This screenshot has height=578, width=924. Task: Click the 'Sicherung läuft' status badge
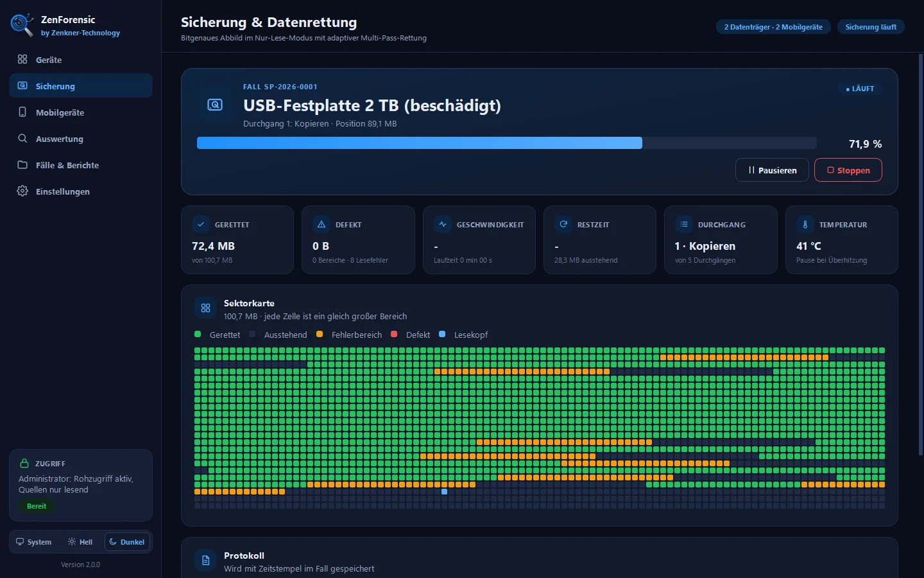(871, 27)
